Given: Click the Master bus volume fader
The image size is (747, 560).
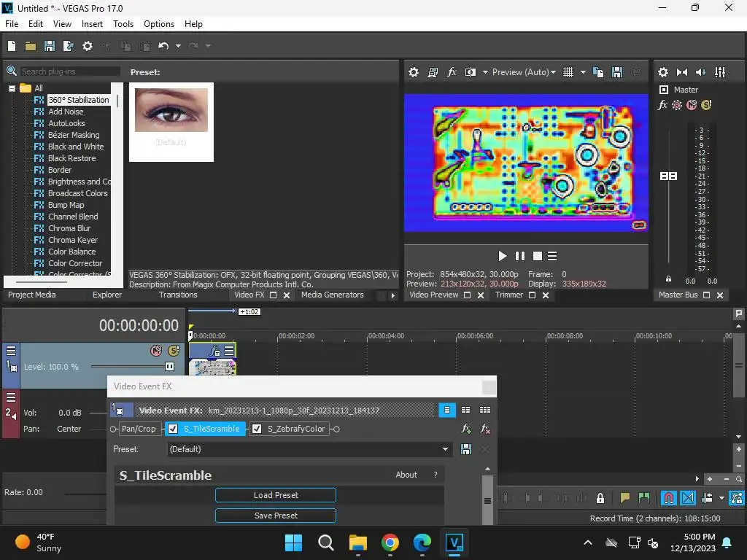Looking at the screenshot, I should click(668, 176).
